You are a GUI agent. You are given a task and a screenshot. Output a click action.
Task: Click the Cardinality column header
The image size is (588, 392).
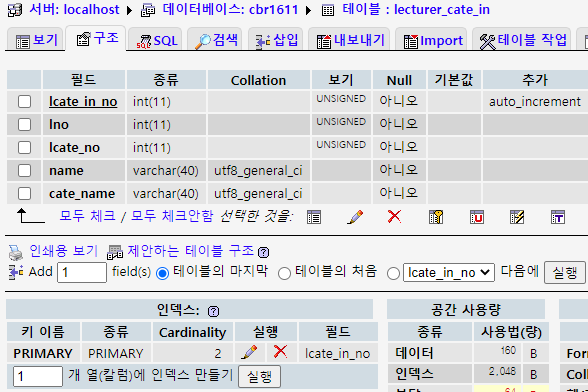[x=193, y=332]
